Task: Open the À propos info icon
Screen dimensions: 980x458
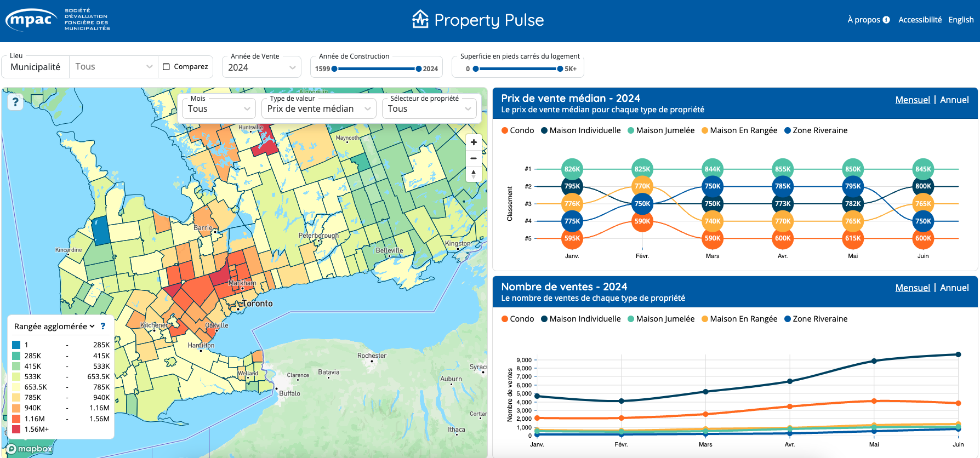Action: click(x=886, y=20)
